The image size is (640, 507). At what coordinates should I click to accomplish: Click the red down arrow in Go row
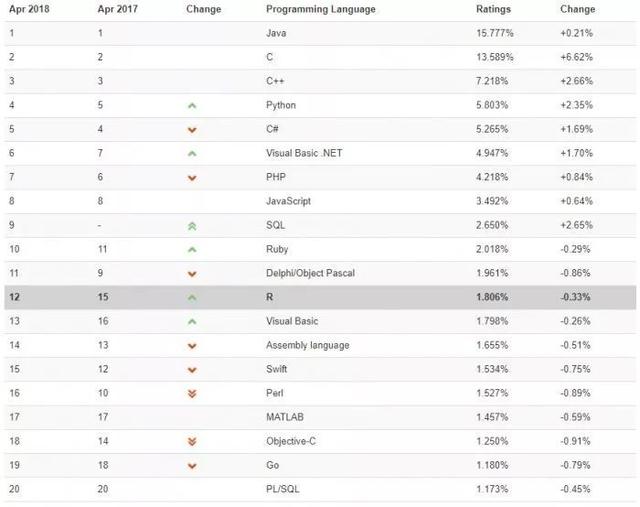tap(192, 465)
